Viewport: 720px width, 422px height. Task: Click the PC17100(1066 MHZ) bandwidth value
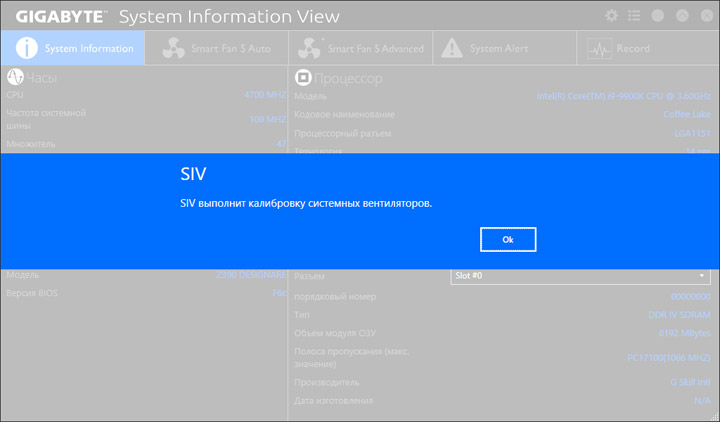point(669,357)
